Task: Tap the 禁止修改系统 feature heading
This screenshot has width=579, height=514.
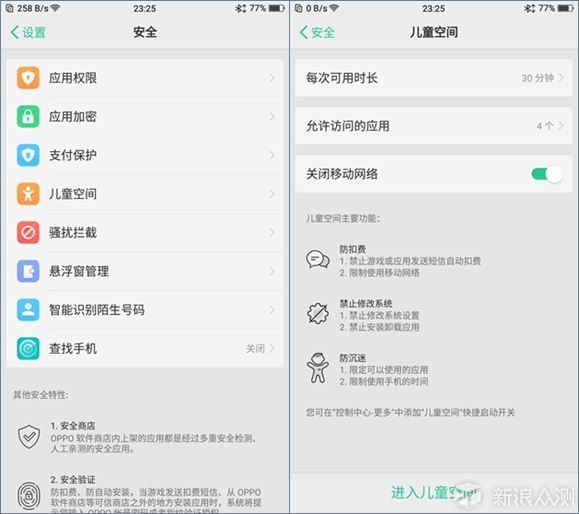Action: (366, 304)
